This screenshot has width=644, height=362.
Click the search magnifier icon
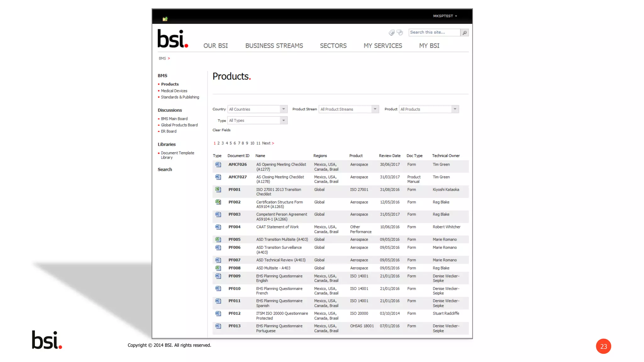464,33
